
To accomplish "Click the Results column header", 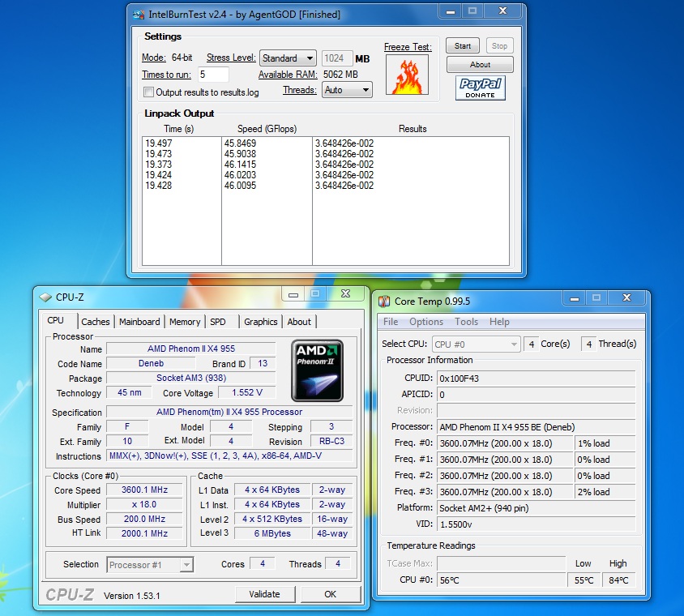I will click(413, 129).
